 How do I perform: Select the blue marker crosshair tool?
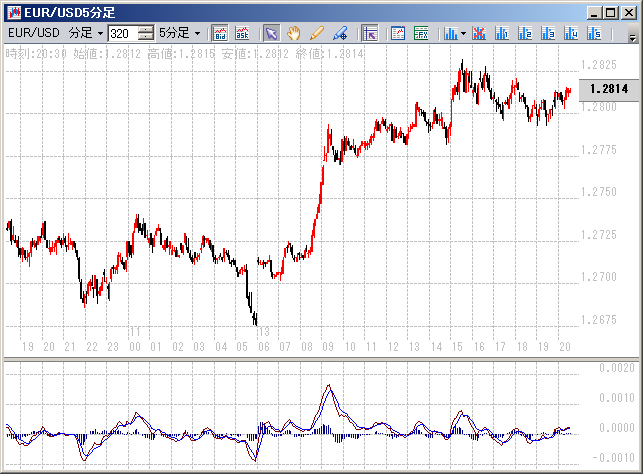click(340, 33)
